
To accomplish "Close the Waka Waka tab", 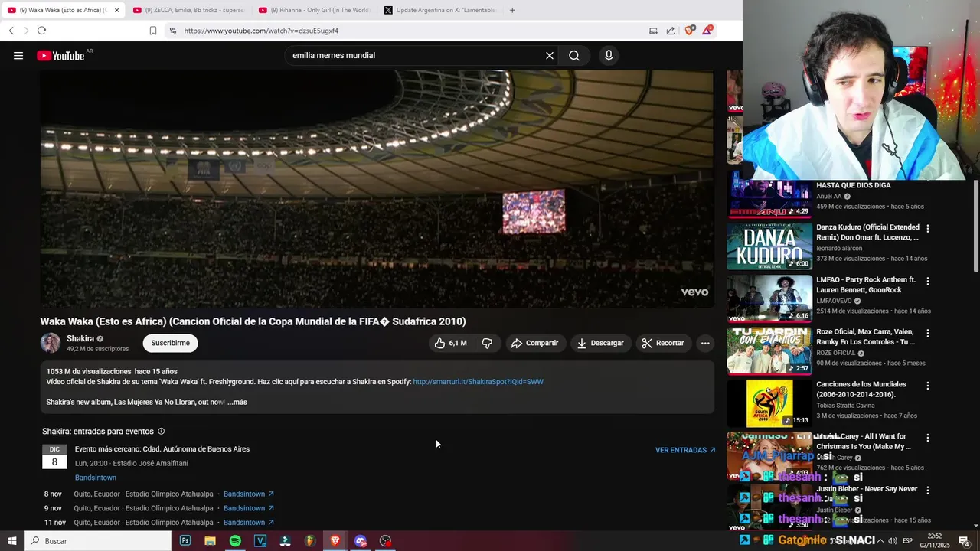I will pos(117,10).
